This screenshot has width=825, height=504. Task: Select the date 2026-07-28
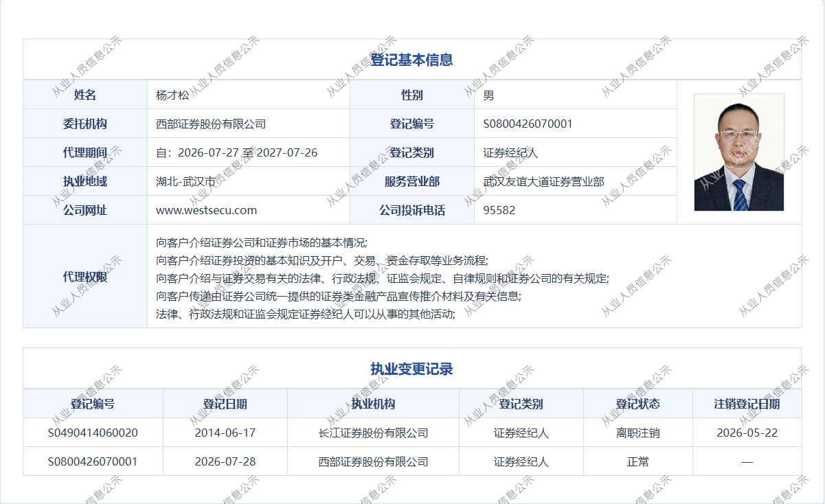225,462
